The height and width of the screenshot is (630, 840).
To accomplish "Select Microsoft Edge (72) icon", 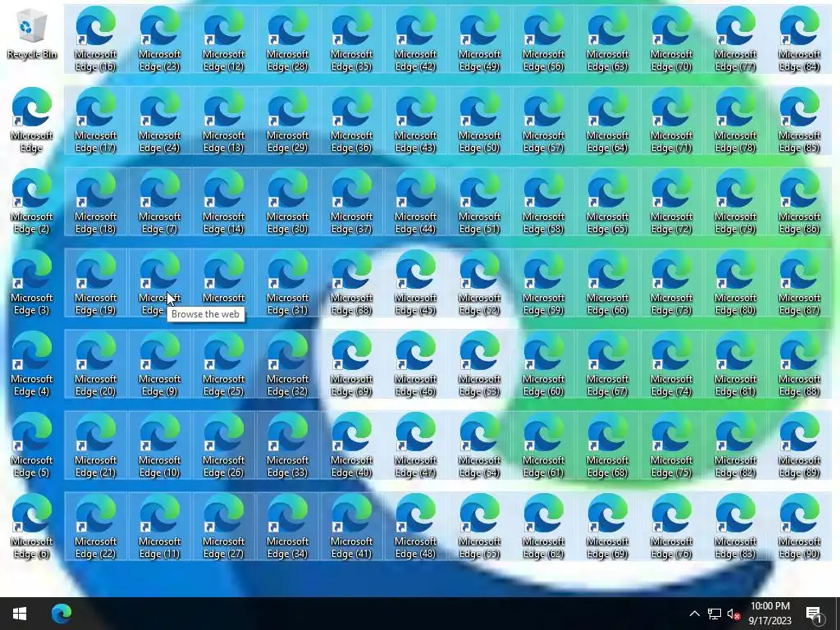I will click(671, 202).
